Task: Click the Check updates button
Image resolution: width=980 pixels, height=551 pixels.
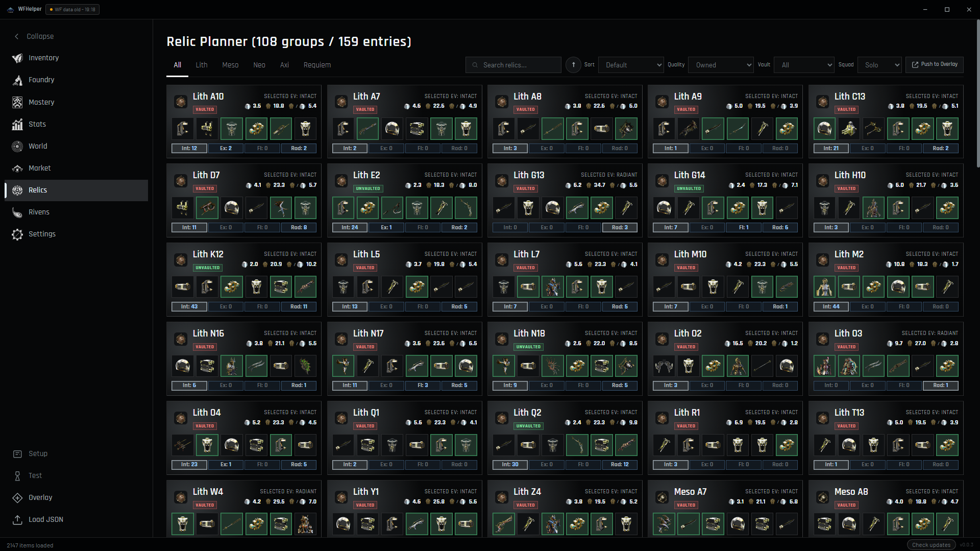Action: click(931, 545)
